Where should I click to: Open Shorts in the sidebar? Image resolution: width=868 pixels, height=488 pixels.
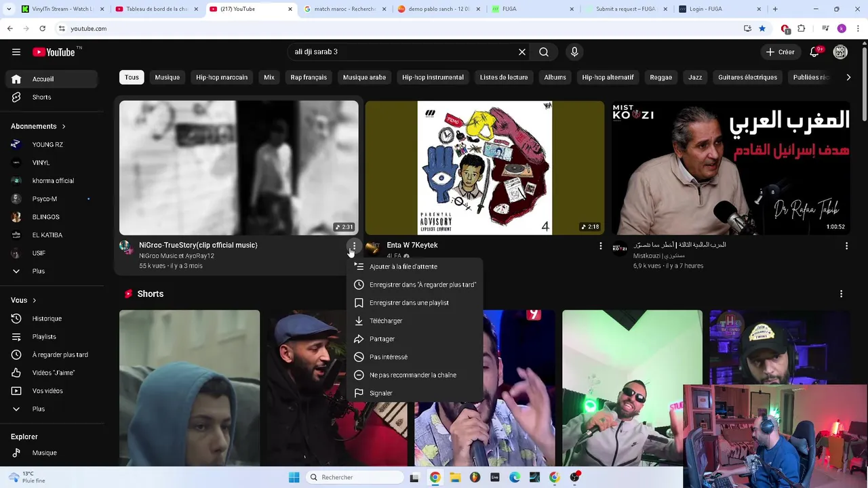[52, 97]
